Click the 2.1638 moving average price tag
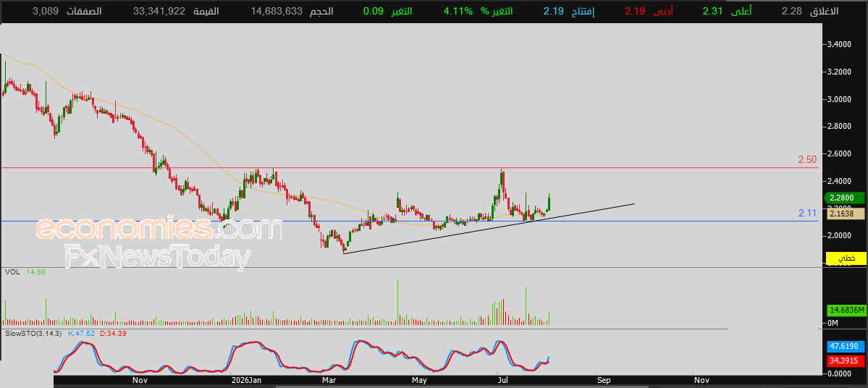This screenshot has width=868, height=388. [846, 212]
